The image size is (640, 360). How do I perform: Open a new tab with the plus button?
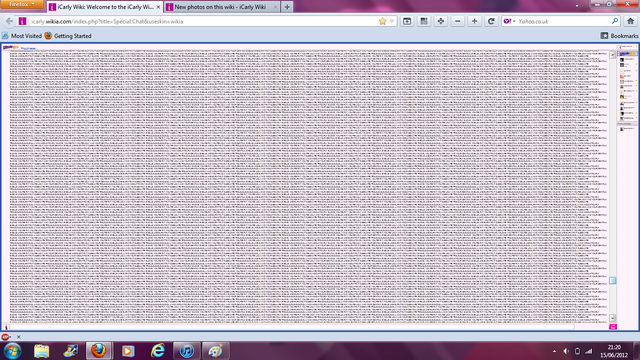pyautogui.click(x=287, y=7)
